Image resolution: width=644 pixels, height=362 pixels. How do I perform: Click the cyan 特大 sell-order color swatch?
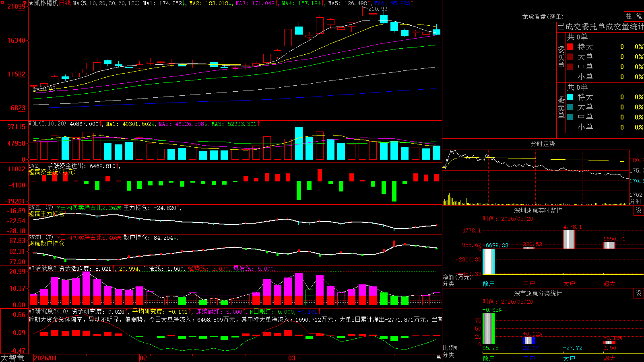point(570,97)
